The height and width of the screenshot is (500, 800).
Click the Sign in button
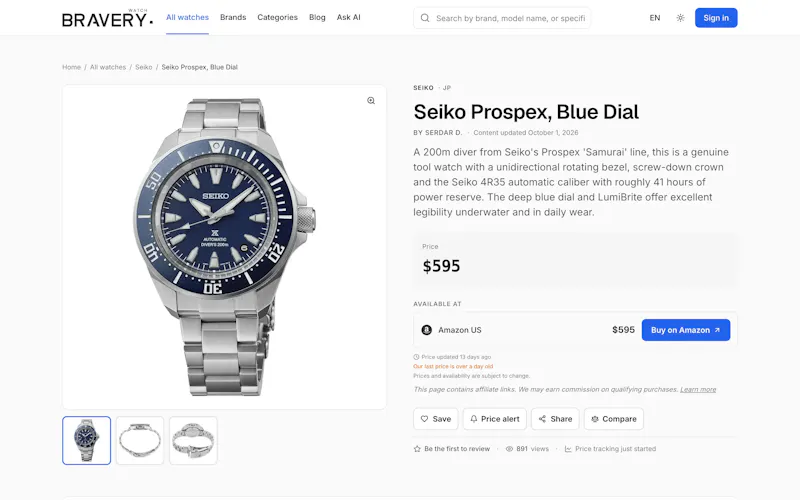pos(716,18)
